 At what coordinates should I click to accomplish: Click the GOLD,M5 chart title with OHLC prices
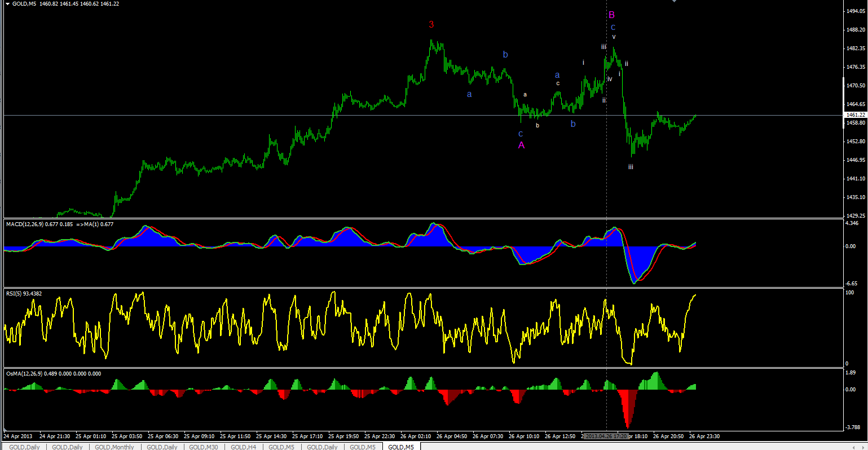[67, 3]
